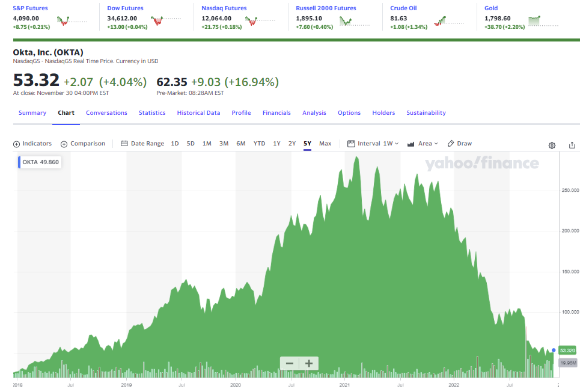Click the OKTA 49.860 chart legend label
Screen dimensions: 580x392
pos(40,162)
